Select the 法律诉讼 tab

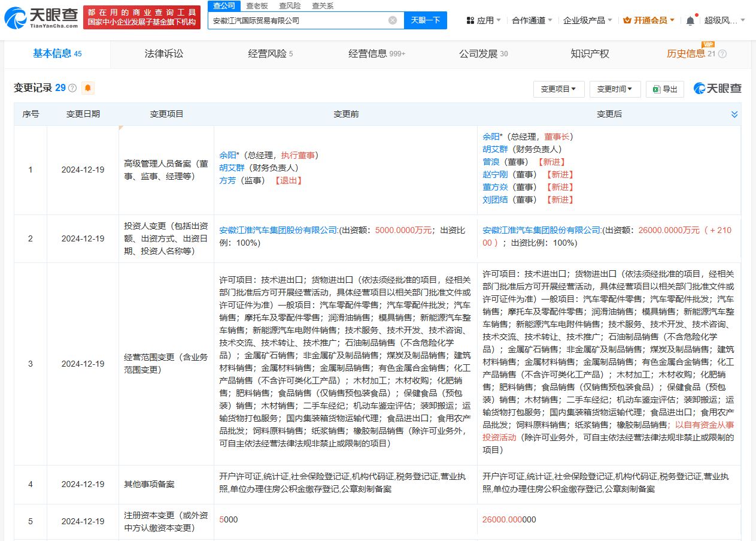(164, 54)
